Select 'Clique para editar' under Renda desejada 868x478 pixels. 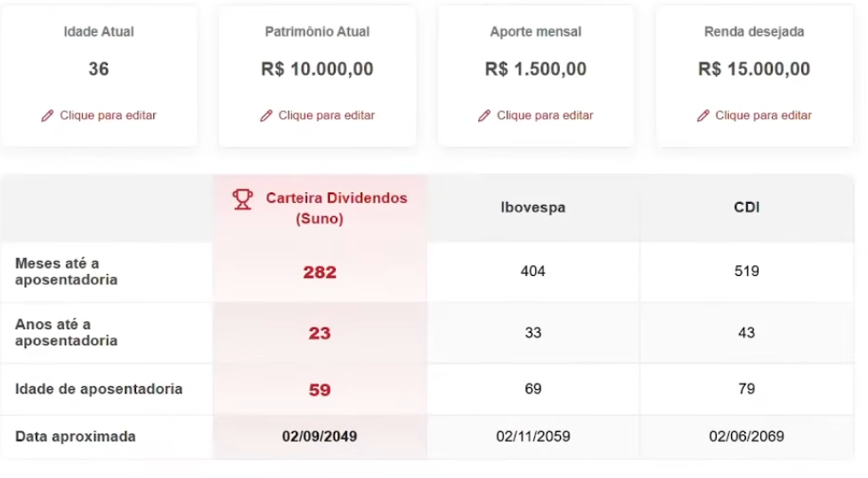[763, 116]
